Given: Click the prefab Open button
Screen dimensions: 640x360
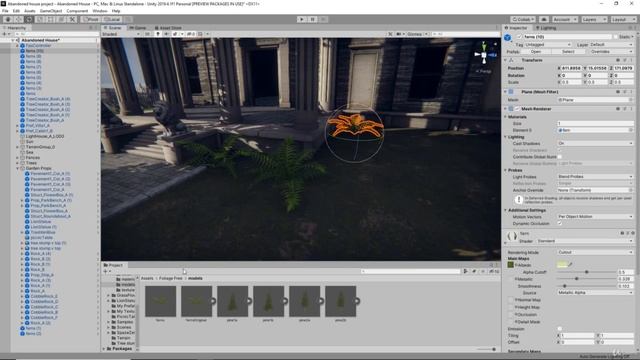Looking at the screenshot, I should coord(536,52).
